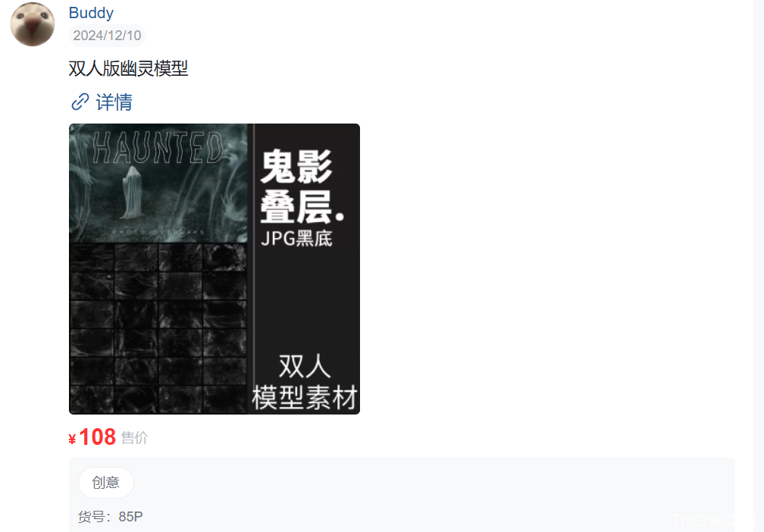
Task: Click the red ¥ currency symbol
Action: 72,440
